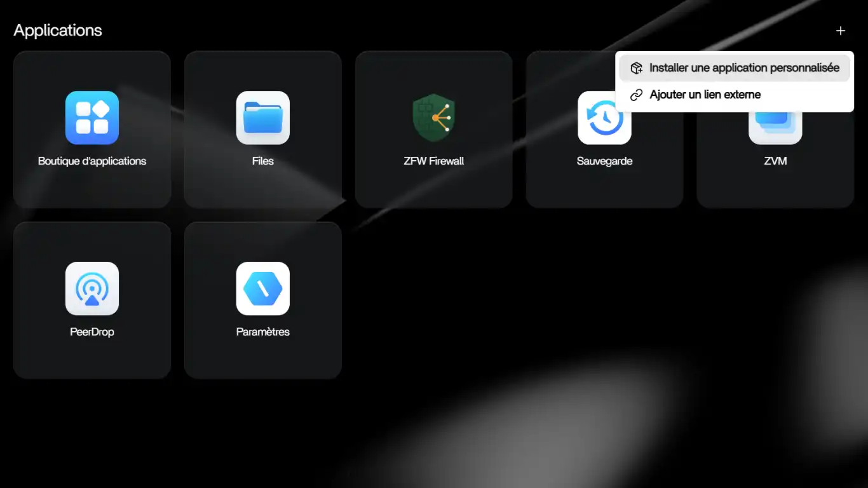Click the "Files" tile label
The height and width of the screenshot is (488, 868).
(263, 161)
